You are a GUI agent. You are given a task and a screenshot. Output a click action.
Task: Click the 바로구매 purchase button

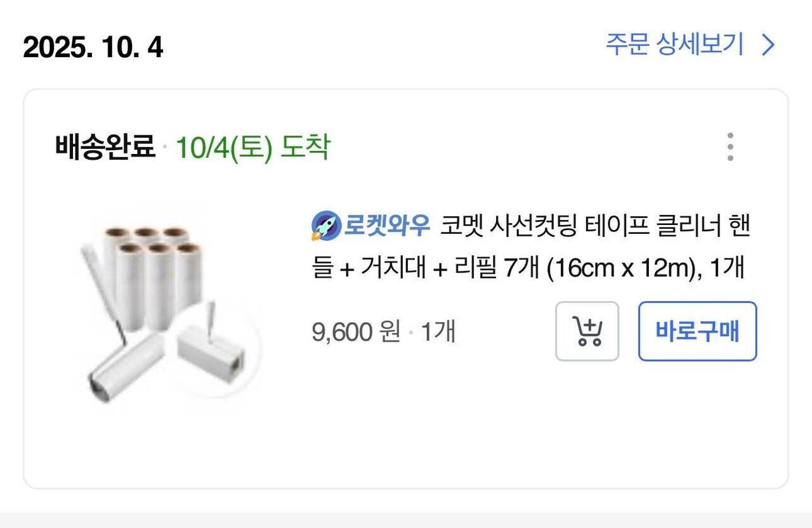click(697, 331)
